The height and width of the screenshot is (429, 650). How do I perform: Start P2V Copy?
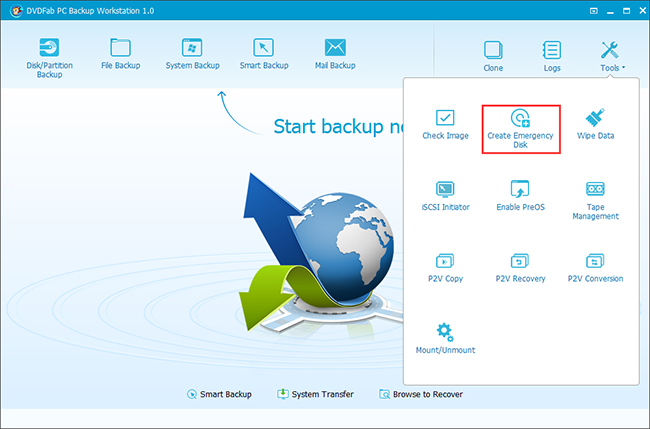pos(445,268)
